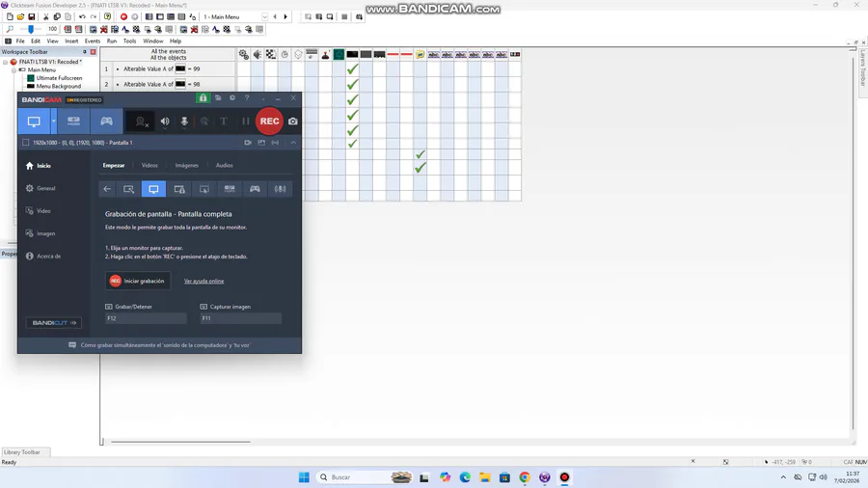Click the Mouse and Keyboard object column icon
The height and width of the screenshot is (488, 868).
coord(312,54)
